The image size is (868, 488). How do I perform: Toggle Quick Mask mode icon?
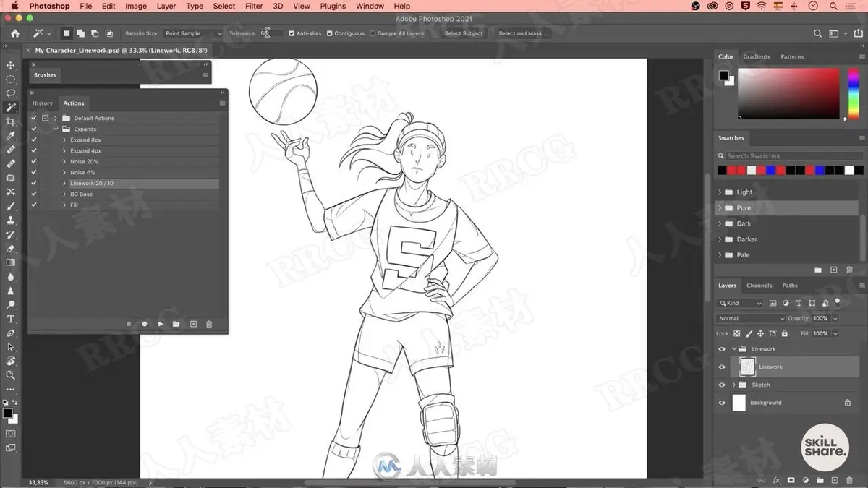(x=11, y=434)
